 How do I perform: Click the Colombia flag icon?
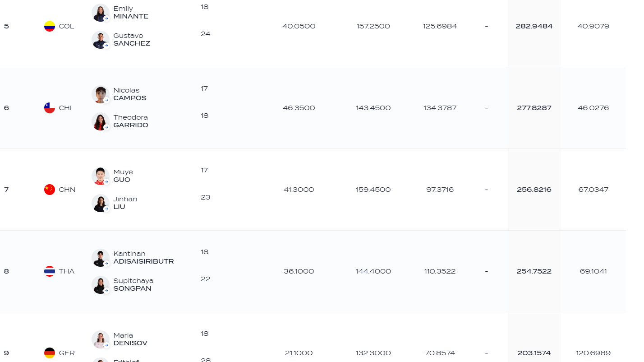[50, 26]
